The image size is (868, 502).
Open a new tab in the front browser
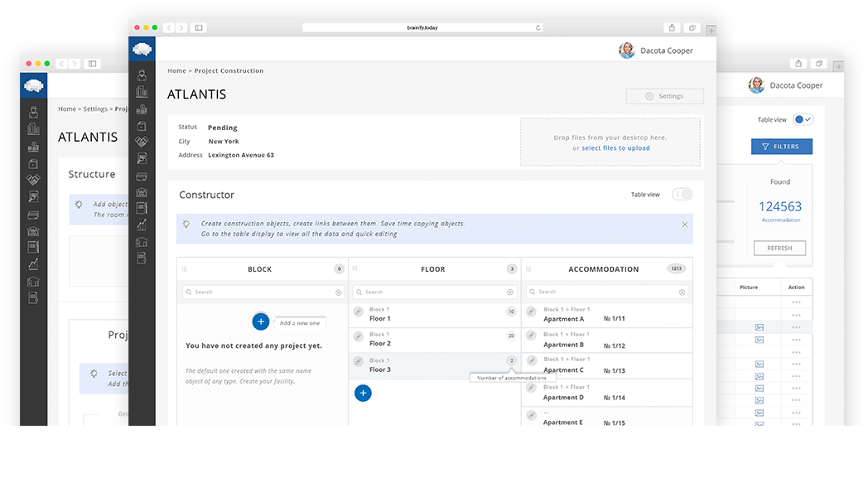pos(711,31)
